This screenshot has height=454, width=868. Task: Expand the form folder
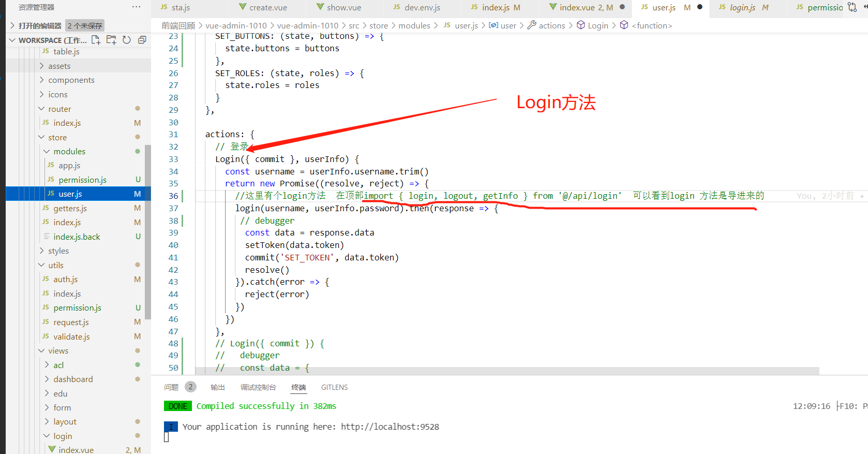(62, 407)
